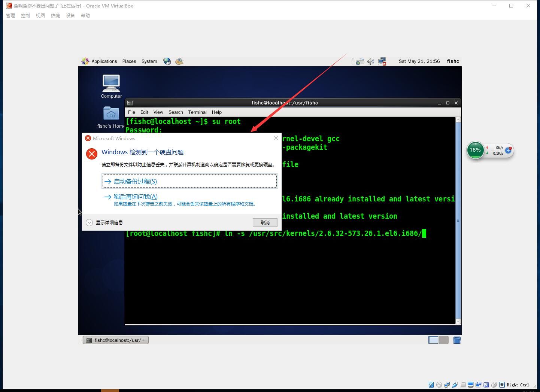Click fishc@localhost taskbar window button
The image size is (540, 392).
[x=116, y=340]
